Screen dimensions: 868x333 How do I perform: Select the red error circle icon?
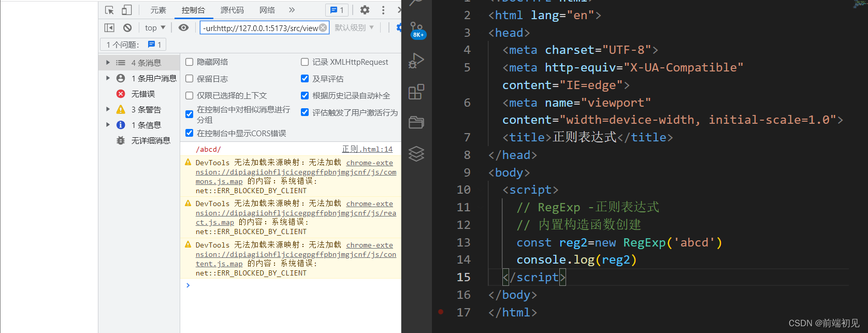pyautogui.click(x=121, y=94)
